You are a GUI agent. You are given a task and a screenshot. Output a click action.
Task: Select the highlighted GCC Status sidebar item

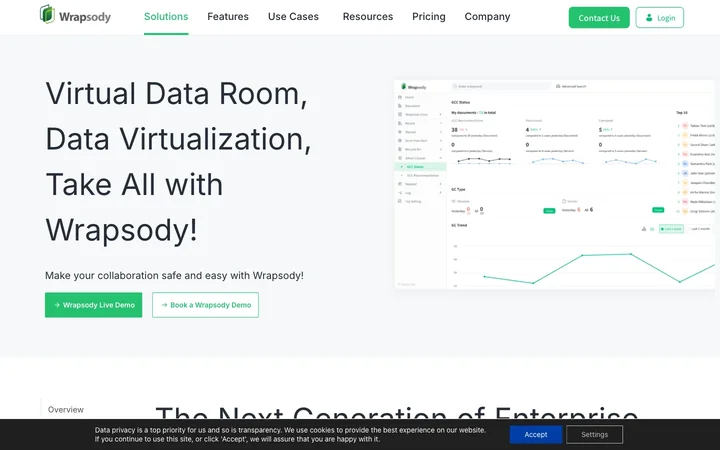(420, 167)
